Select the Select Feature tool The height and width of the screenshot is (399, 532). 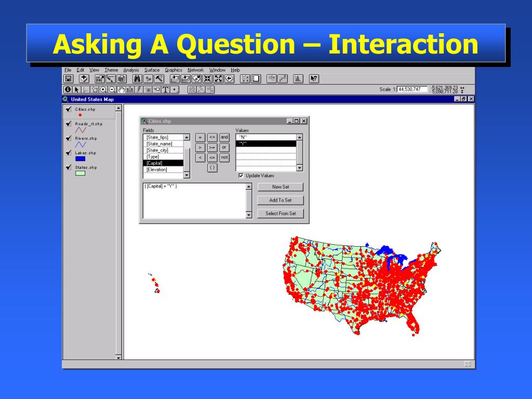click(x=95, y=89)
